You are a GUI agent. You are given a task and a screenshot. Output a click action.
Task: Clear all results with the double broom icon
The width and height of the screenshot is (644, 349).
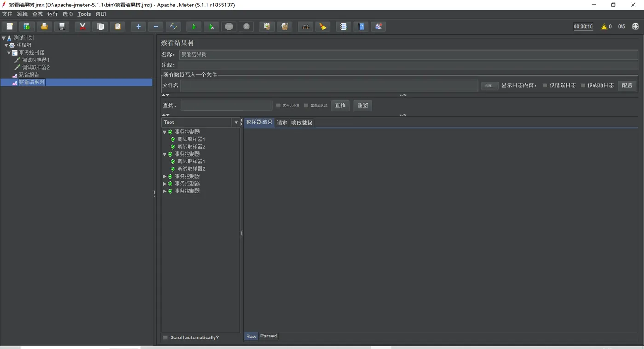[x=284, y=27]
